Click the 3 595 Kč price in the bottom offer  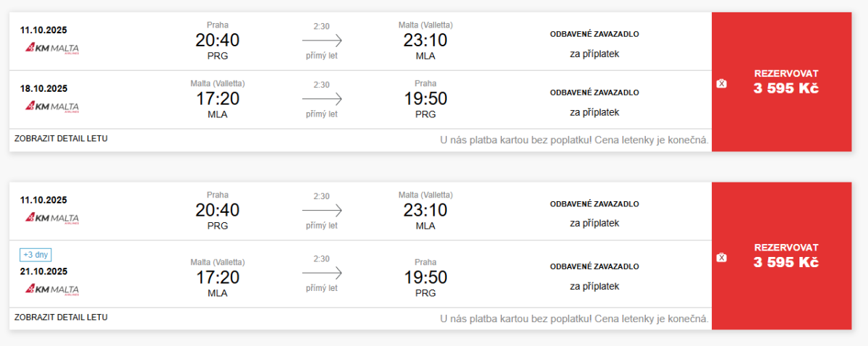pyautogui.click(x=786, y=263)
